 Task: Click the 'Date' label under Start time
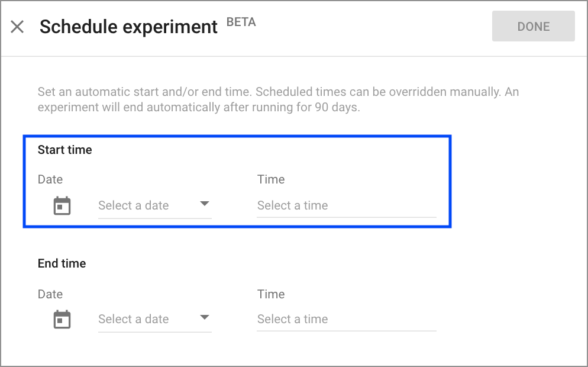point(50,180)
